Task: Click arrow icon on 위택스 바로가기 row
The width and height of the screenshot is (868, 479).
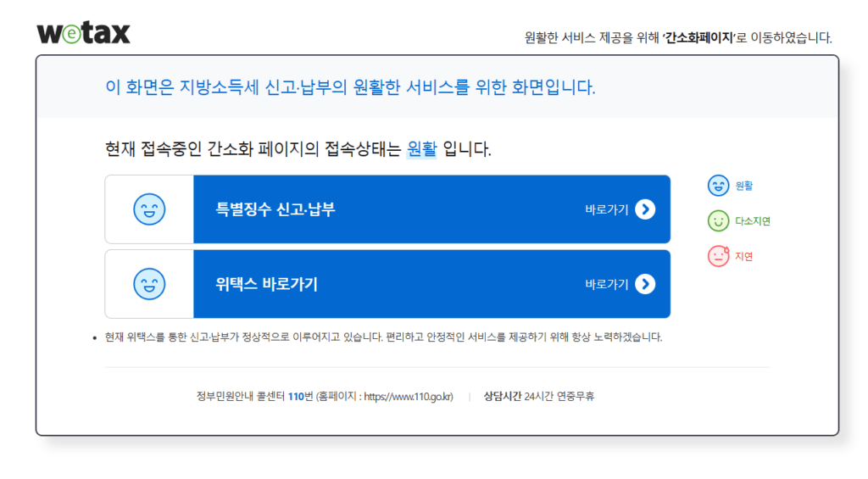Action: coord(645,284)
